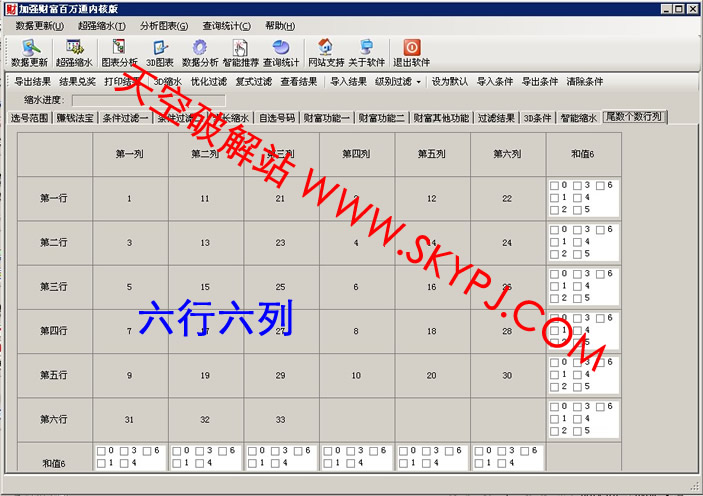Open 图表分析 chart analysis icon

pyautogui.click(x=120, y=53)
